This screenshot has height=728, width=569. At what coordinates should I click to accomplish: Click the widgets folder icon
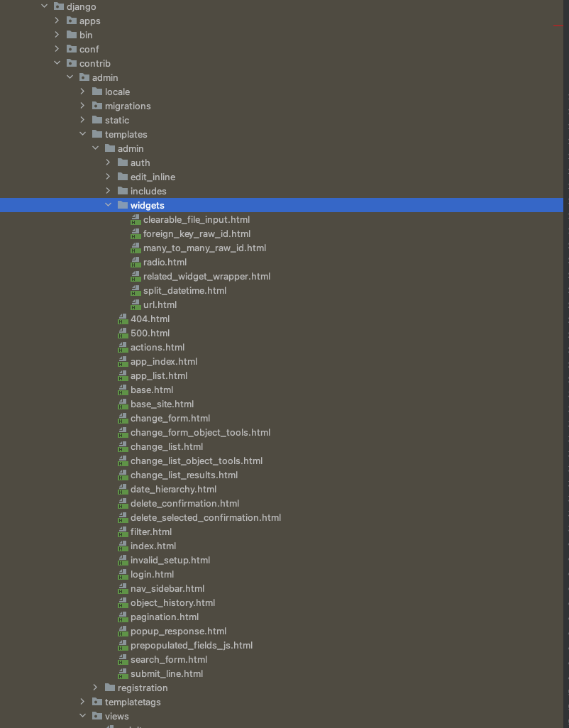pyautogui.click(x=123, y=205)
